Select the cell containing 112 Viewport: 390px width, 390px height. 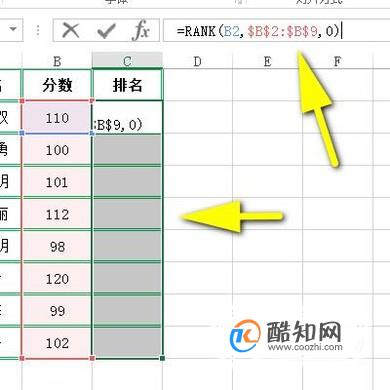[57, 214]
